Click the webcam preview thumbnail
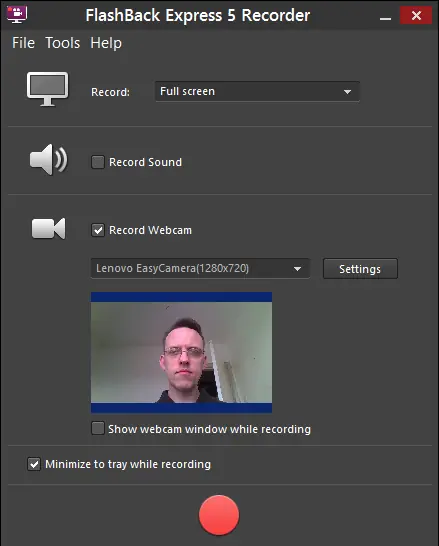Image resolution: width=439 pixels, height=546 pixels. (x=181, y=352)
